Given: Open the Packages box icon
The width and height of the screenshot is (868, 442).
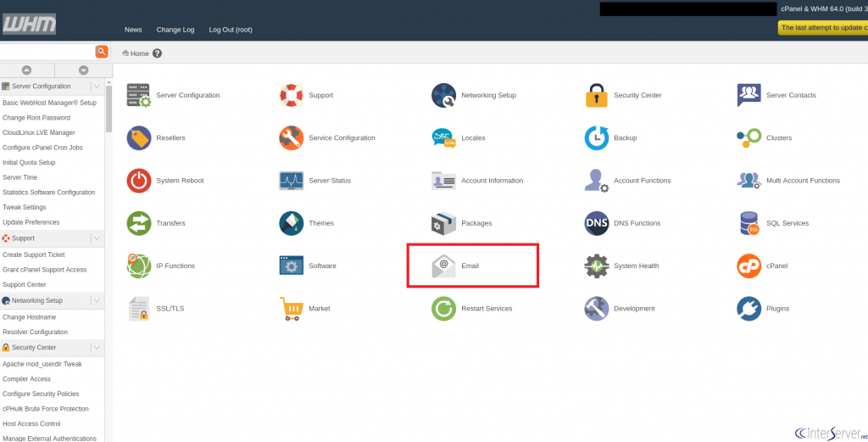Looking at the screenshot, I should pyautogui.click(x=444, y=223).
